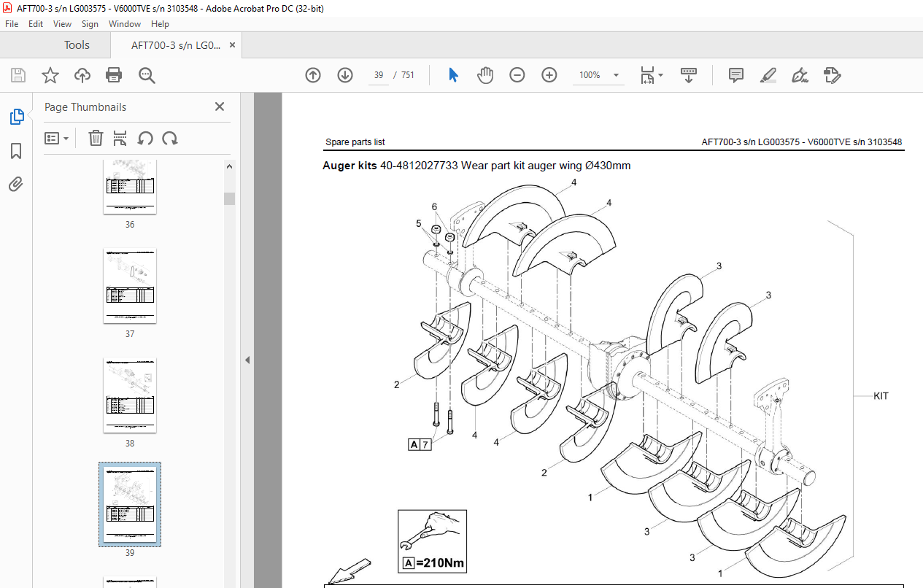Viewport: 923px width, 588px height.
Task: Select page 36 thumbnail
Action: (130, 187)
